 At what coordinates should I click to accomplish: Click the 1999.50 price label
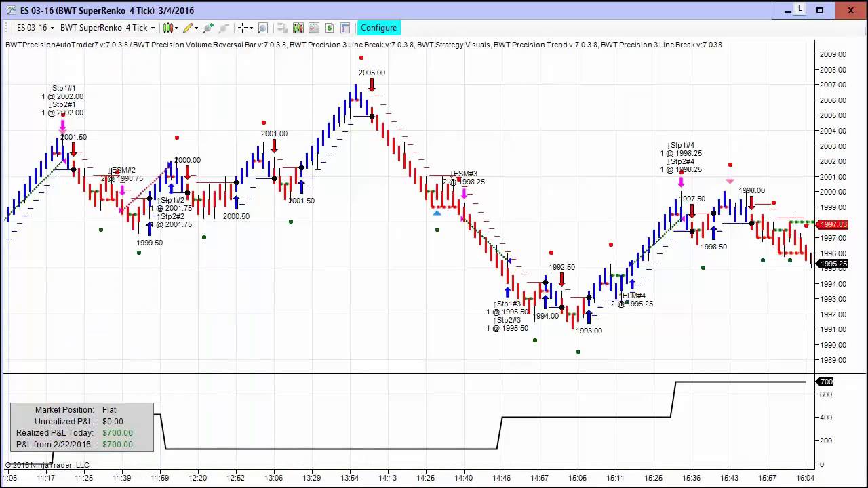[149, 243]
